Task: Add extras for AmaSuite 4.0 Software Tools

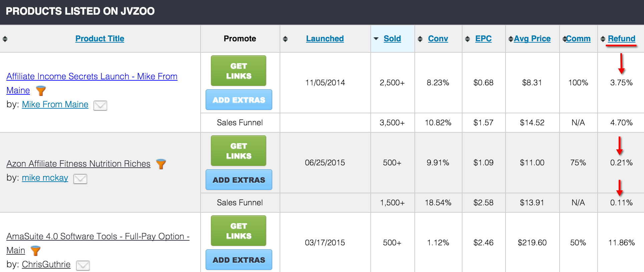Action: (x=239, y=260)
